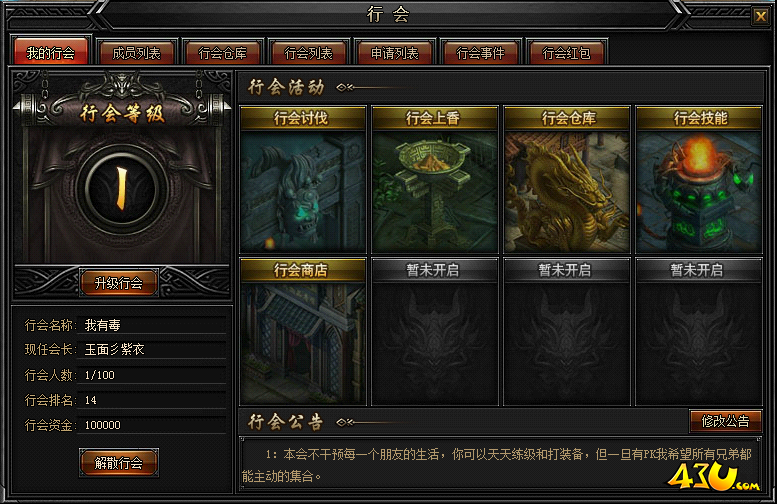Switch to the 我的行会 tab
This screenshot has height=504, width=777.
click(51, 53)
